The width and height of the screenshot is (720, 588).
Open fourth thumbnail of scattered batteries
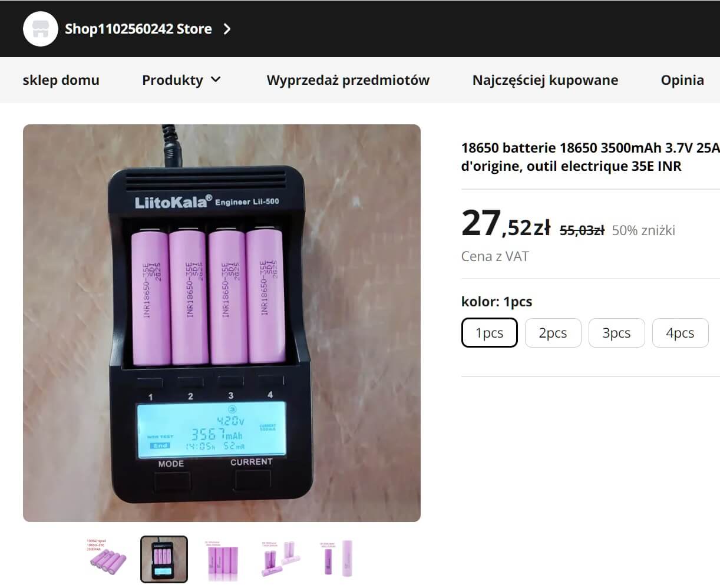279,558
